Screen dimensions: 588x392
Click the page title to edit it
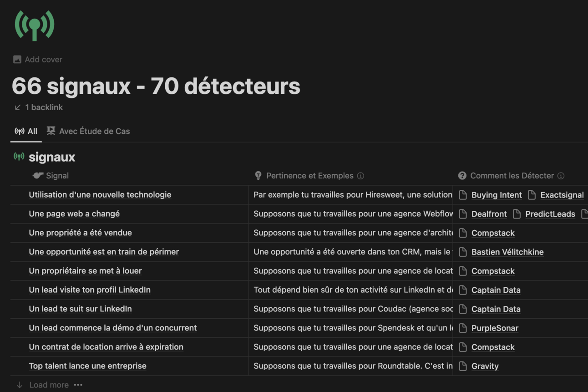click(155, 87)
